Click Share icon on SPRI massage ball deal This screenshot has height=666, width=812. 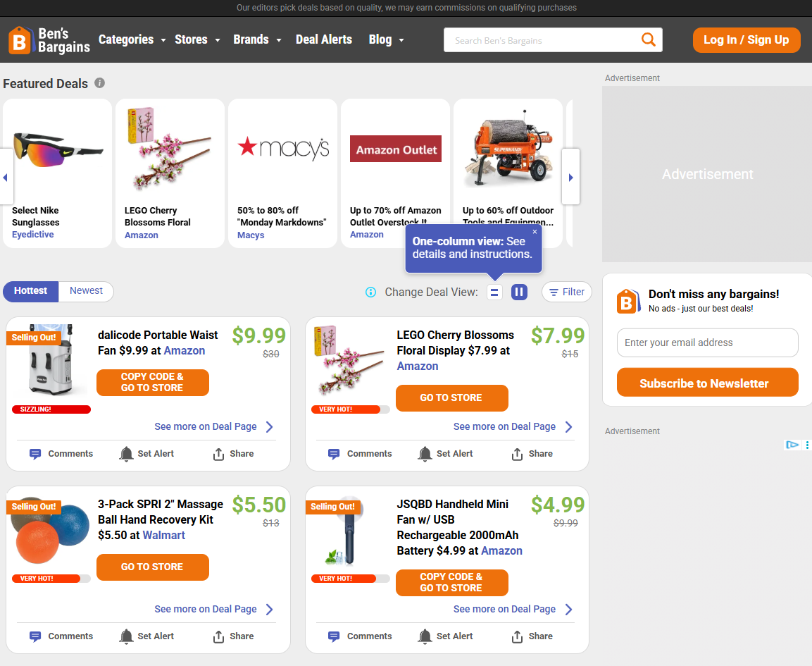click(x=218, y=636)
